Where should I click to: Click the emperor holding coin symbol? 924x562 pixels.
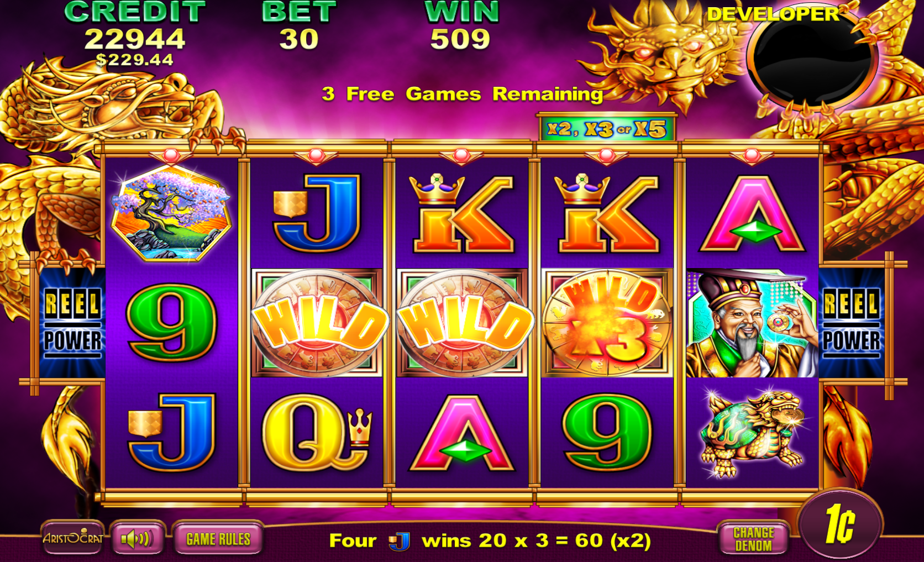click(752, 324)
